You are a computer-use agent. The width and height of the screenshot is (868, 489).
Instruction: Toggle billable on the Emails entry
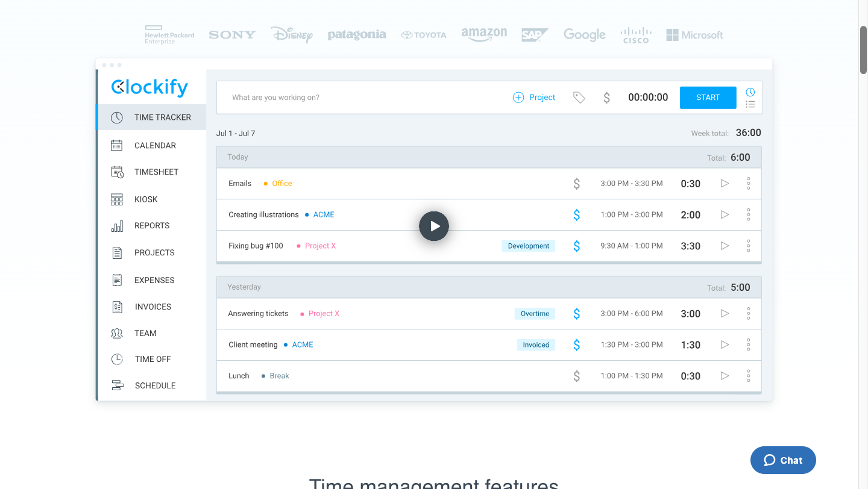tap(576, 184)
